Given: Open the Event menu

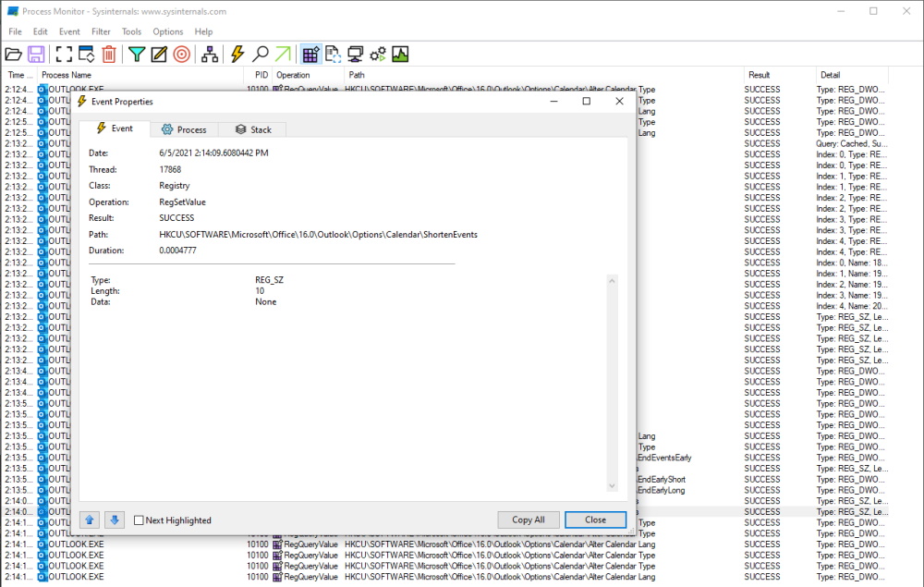Looking at the screenshot, I should pos(69,31).
